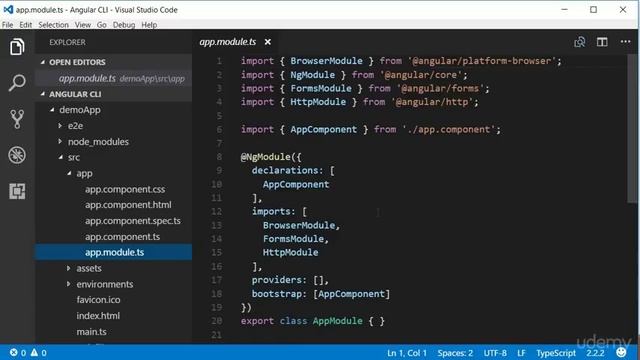
Task: Collapse the Angular CLI section
Action: (x=43, y=94)
